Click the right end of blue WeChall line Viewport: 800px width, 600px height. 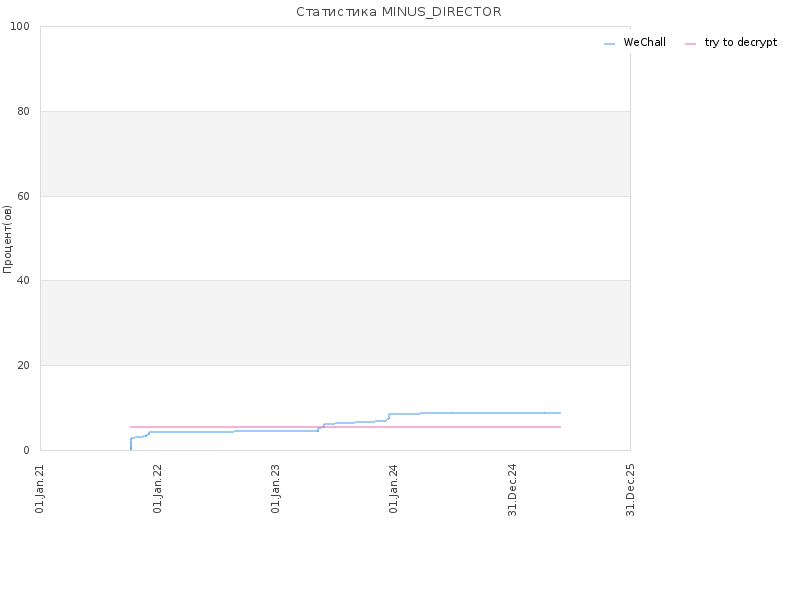pyautogui.click(x=560, y=413)
